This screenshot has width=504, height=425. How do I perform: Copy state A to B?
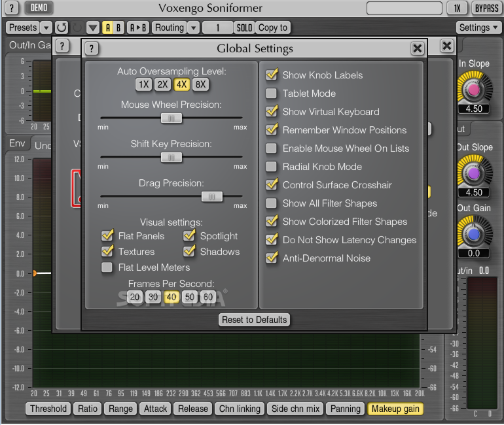138,27
